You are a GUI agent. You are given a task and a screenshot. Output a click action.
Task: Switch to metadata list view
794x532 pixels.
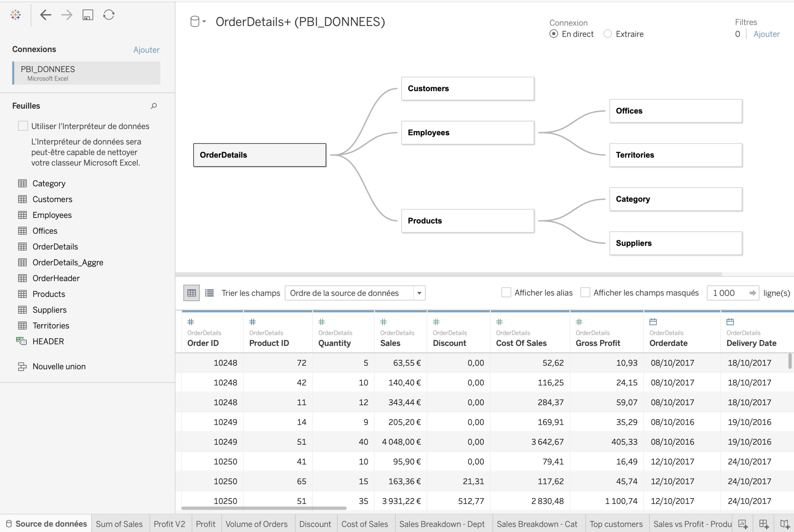point(209,293)
